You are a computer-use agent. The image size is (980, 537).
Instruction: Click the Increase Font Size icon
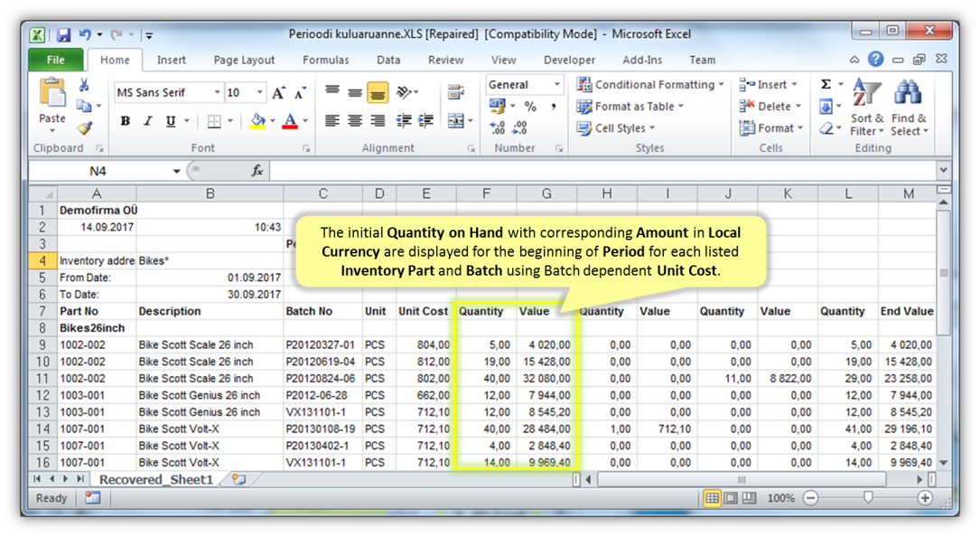click(x=279, y=93)
